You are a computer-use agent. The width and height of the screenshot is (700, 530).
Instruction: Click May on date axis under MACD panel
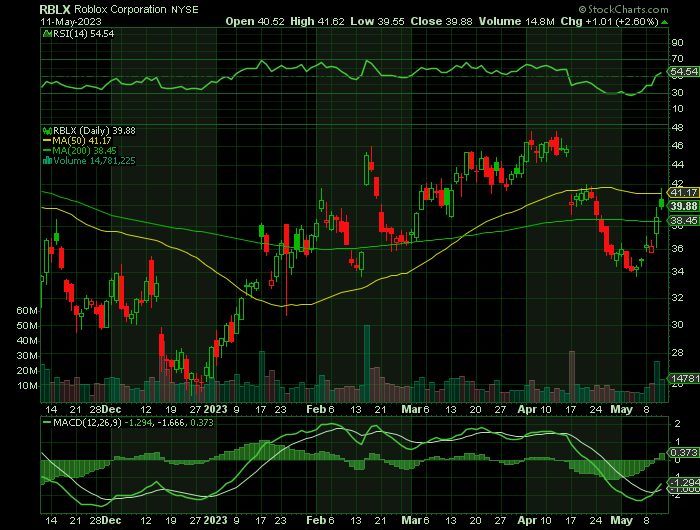(x=621, y=521)
